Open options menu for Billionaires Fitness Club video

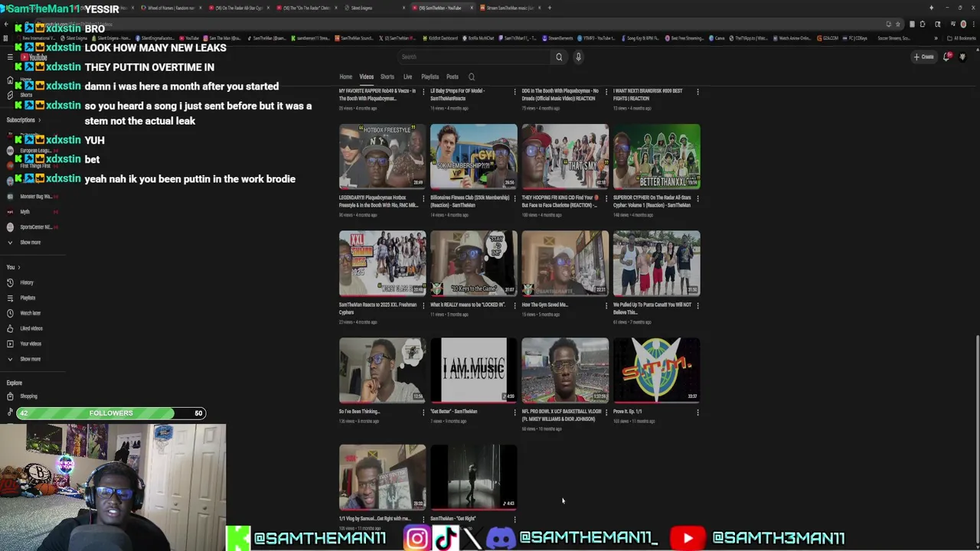(514, 198)
